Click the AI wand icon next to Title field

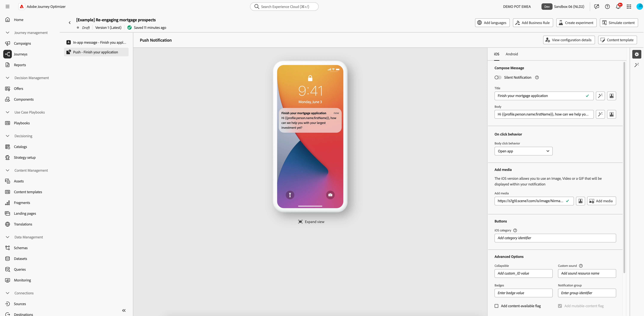tap(600, 96)
